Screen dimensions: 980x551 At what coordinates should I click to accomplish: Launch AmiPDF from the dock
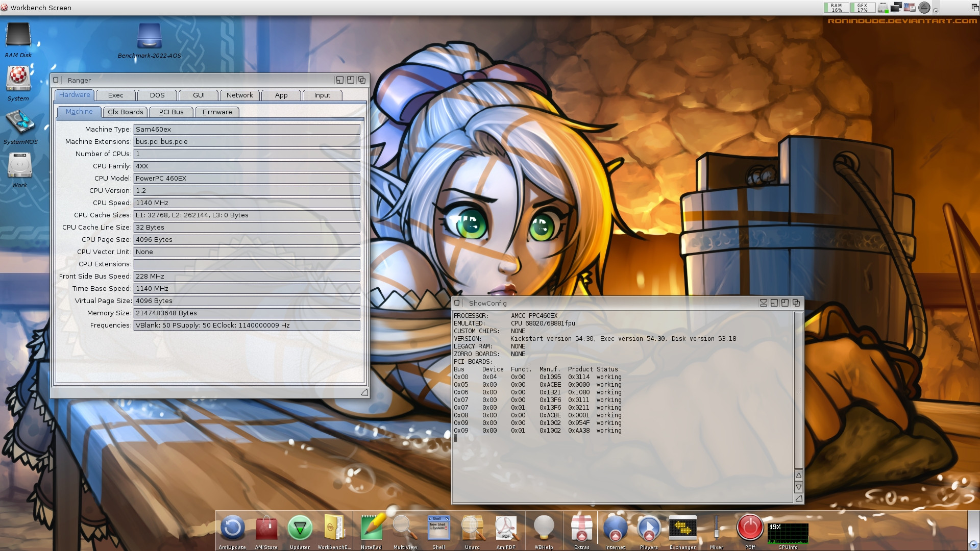coord(506,528)
